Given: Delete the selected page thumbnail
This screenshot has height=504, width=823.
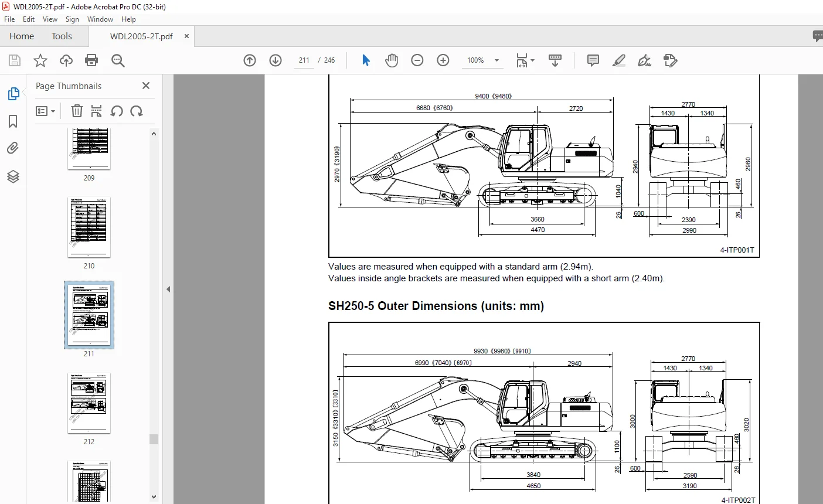Looking at the screenshot, I should [77, 111].
